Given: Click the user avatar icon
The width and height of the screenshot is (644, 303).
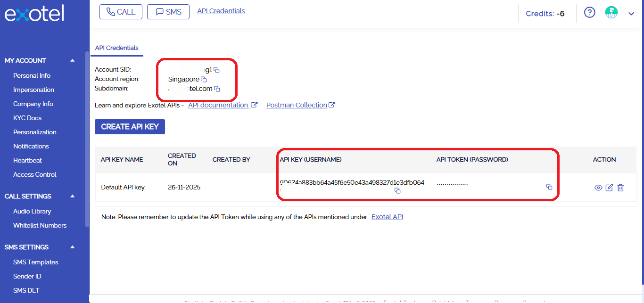Looking at the screenshot, I should point(611,13).
